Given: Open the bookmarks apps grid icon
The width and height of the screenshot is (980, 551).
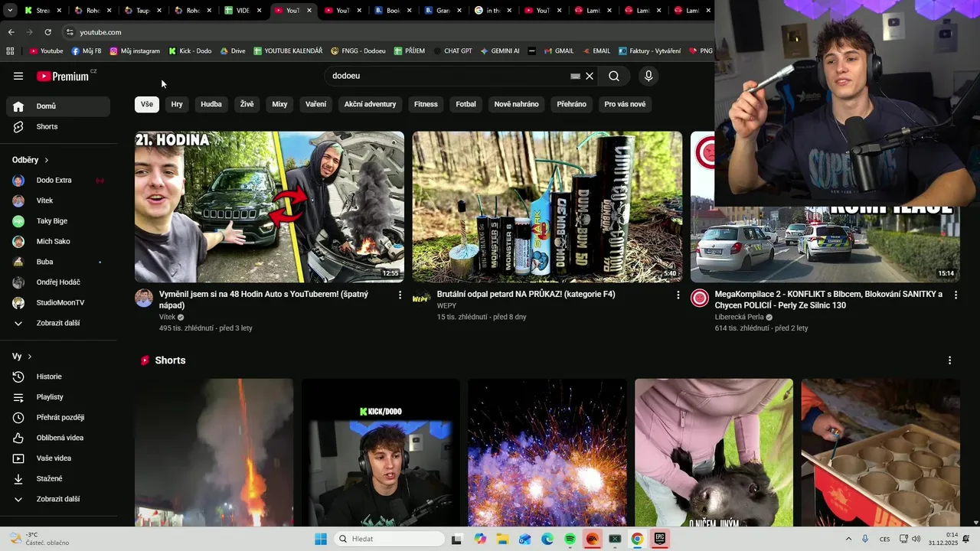Looking at the screenshot, I should click(10, 51).
